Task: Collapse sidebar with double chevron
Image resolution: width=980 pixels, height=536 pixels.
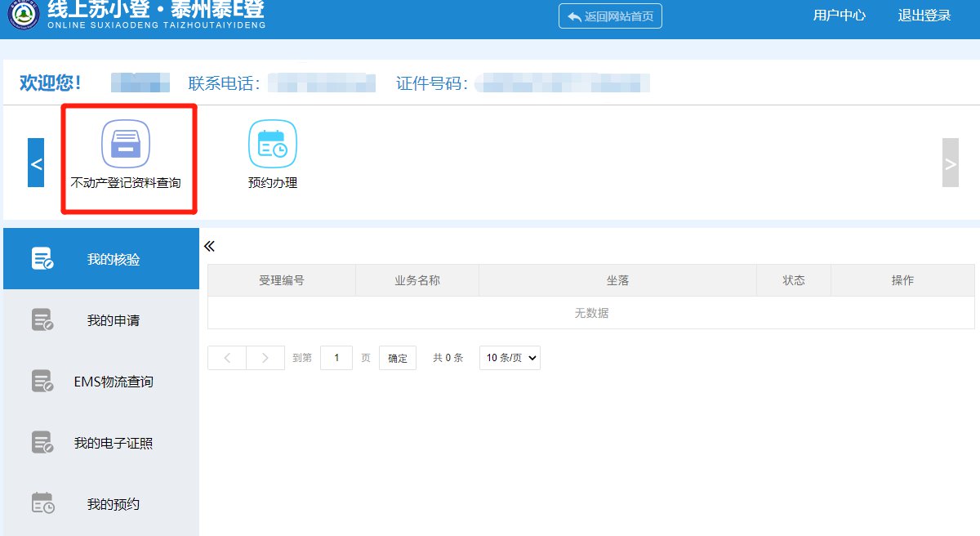Action: pyautogui.click(x=209, y=247)
